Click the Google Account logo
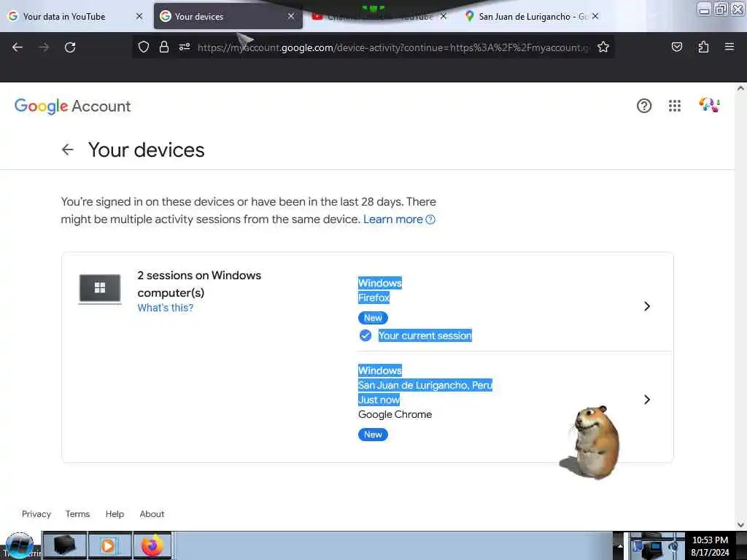747x560 pixels. [x=72, y=106]
